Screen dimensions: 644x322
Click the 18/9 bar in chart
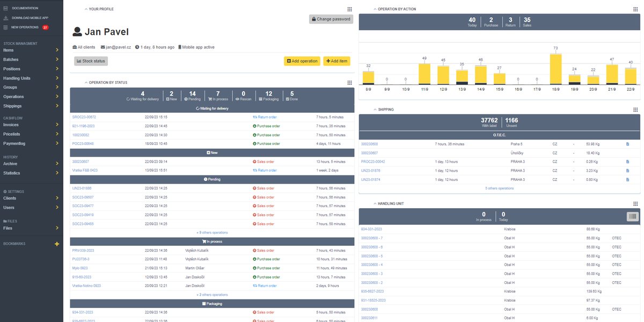(555, 69)
